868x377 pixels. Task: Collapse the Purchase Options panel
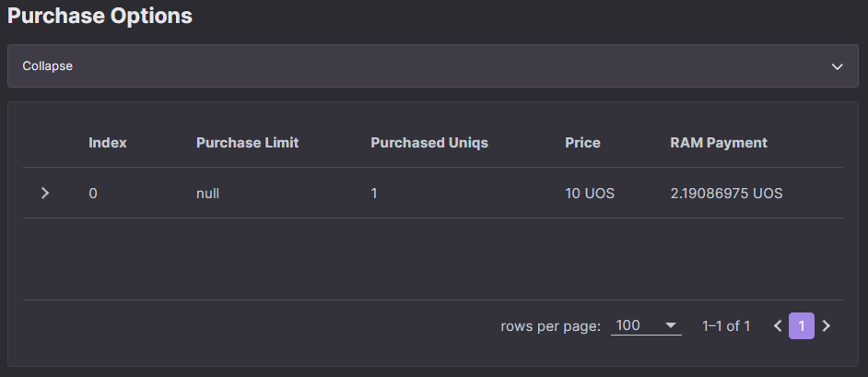433,65
